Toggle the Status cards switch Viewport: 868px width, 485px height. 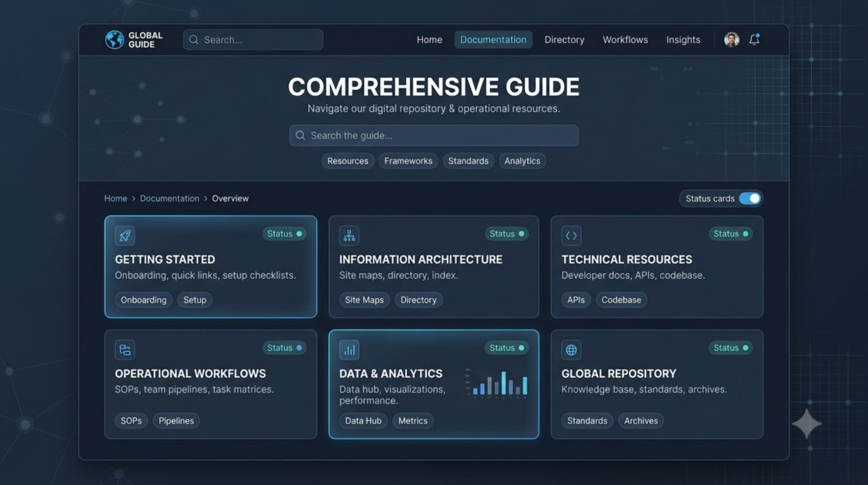pyautogui.click(x=750, y=199)
